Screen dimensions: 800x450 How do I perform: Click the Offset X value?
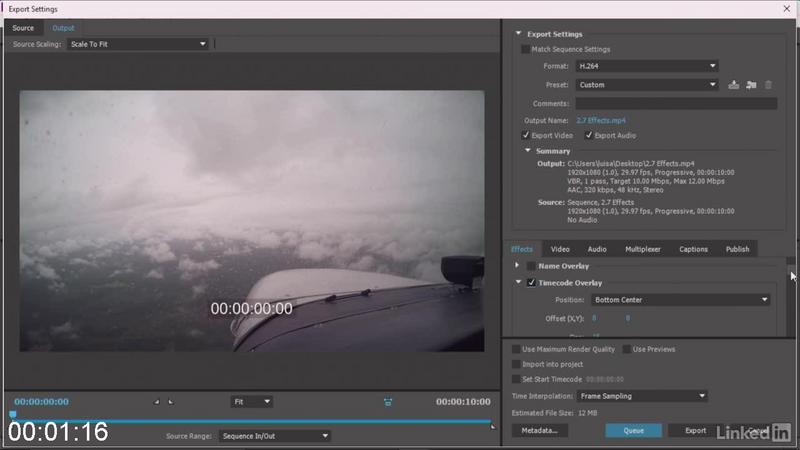[594, 318]
